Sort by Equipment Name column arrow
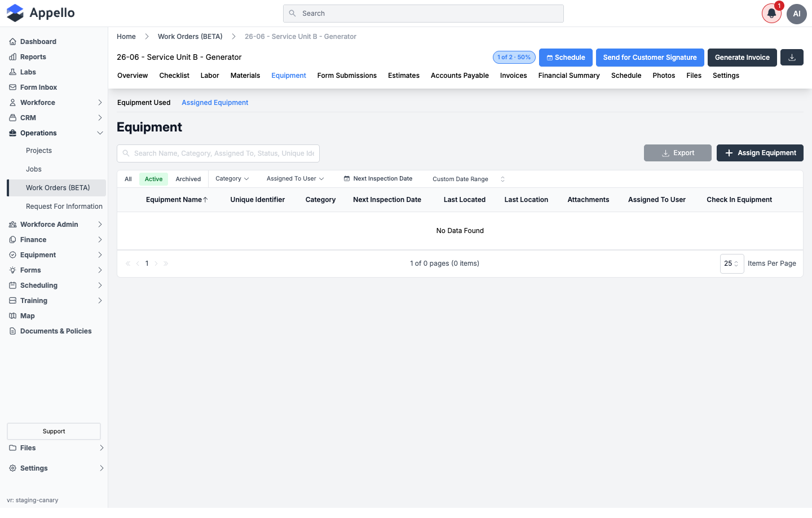This screenshot has width=812, height=518. [x=205, y=200]
